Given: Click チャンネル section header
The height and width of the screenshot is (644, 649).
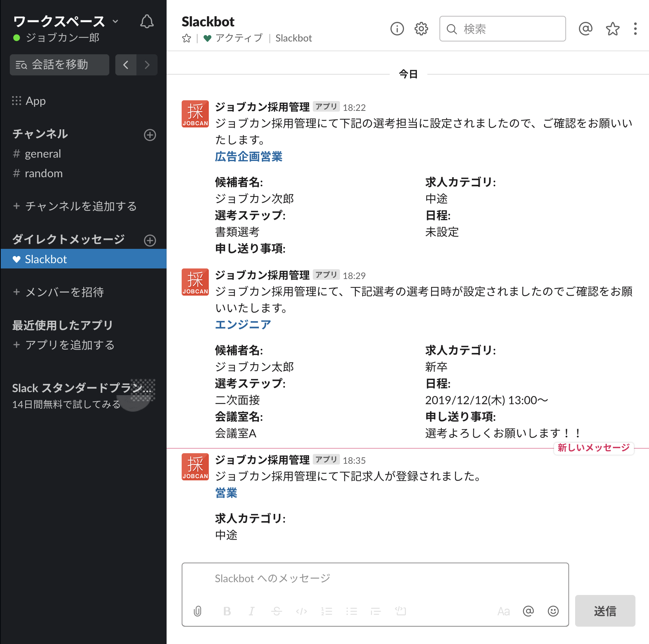Looking at the screenshot, I should click(x=40, y=134).
